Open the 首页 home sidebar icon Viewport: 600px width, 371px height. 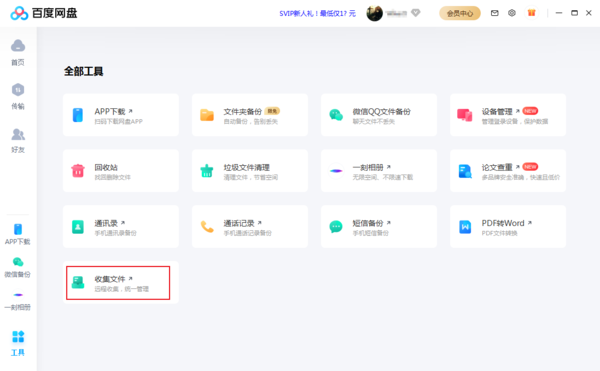[18, 46]
